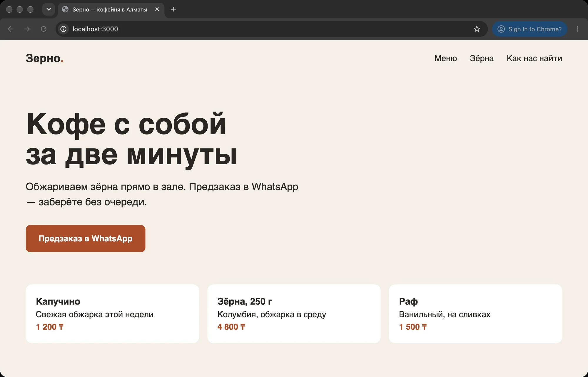This screenshot has height=377, width=588.
Task: Click the browser forward arrow
Action: [27, 29]
